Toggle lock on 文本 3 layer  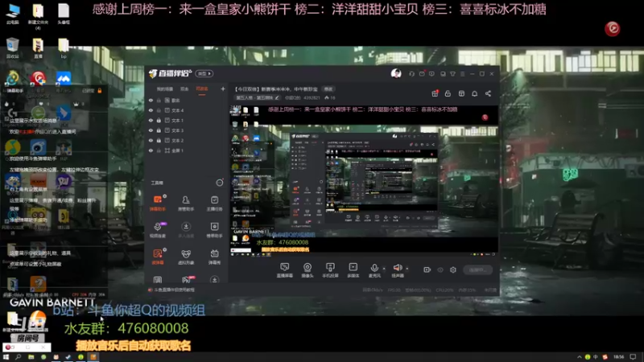[x=159, y=130]
